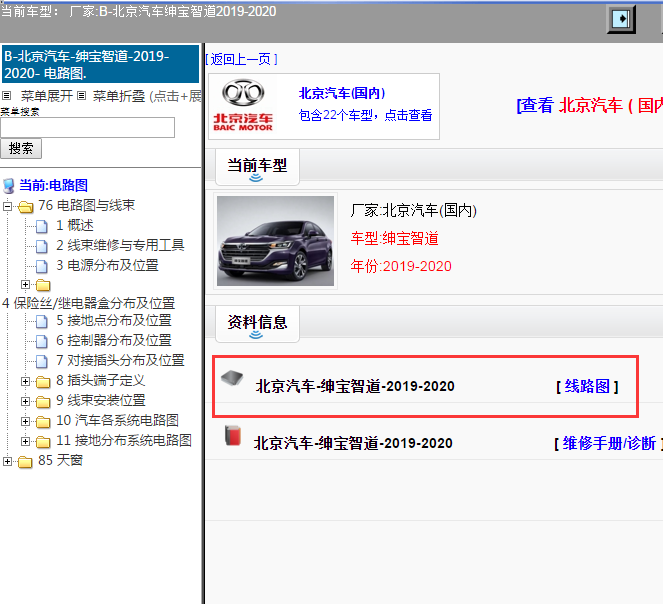
Task: Click the 菜单搜索 input field
Action: [x=88, y=127]
